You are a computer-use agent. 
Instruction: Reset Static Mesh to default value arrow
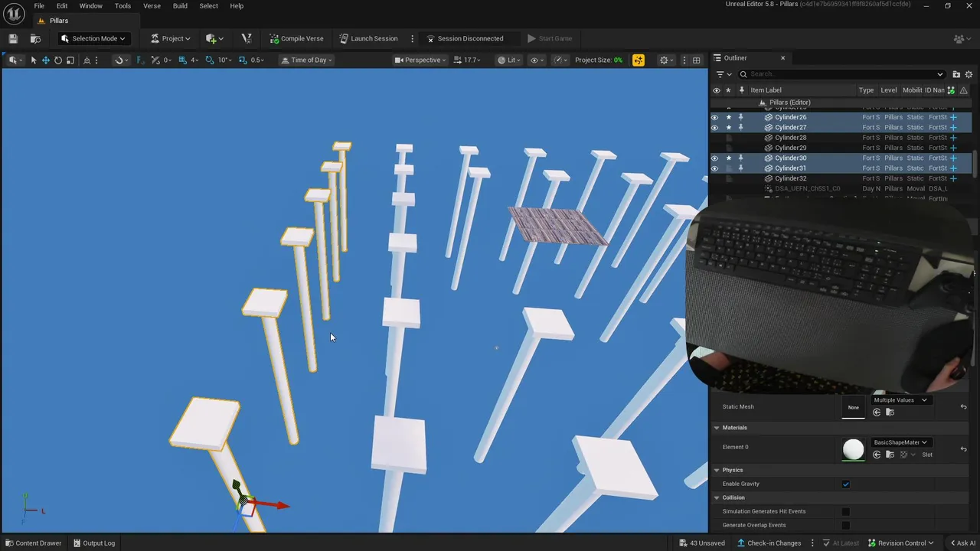963,407
